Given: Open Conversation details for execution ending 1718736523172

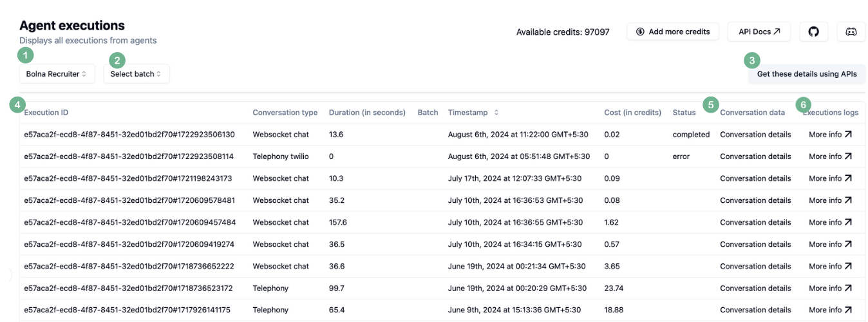Looking at the screenshot, I should [755, 288].
